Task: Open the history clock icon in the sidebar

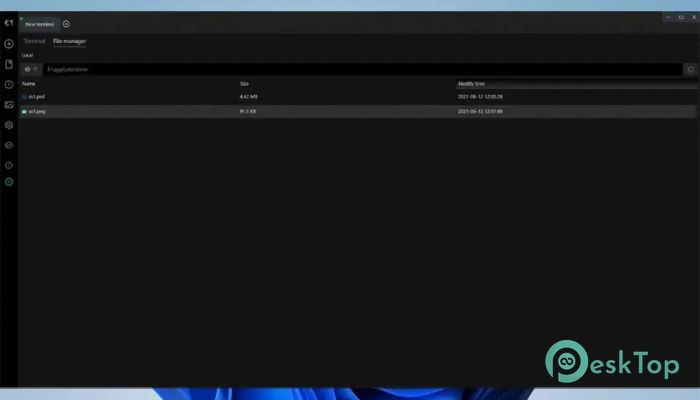Action: coord(8,84)
